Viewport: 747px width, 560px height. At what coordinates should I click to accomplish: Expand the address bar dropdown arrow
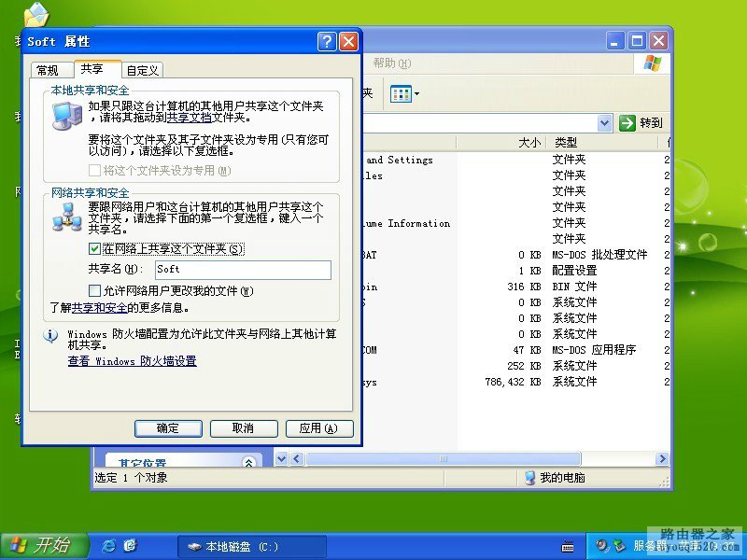coord(604,123)
